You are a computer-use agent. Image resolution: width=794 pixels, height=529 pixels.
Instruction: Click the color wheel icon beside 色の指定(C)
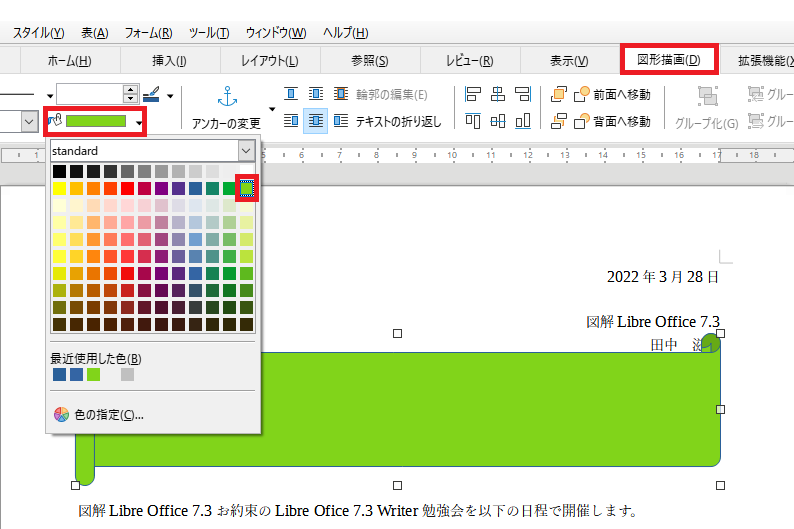pos(61,415)
